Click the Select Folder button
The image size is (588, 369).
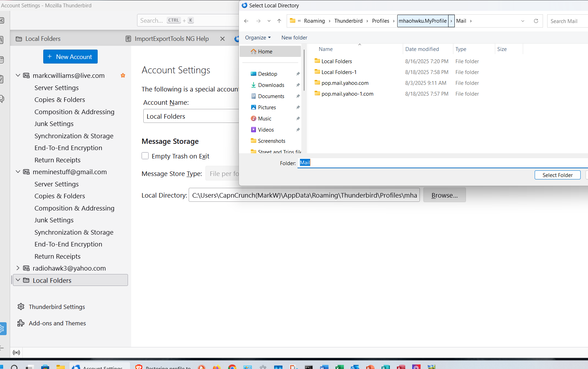[x=557, y=175]
